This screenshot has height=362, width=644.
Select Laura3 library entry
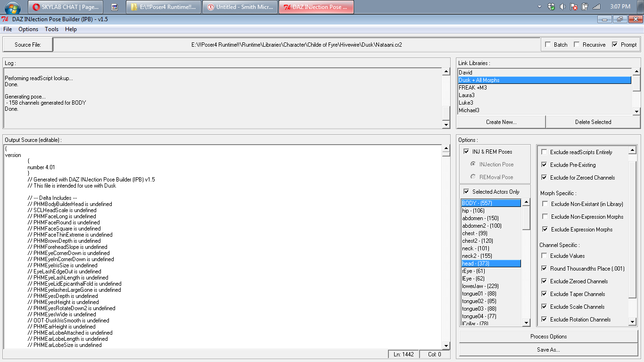click(x=545, y=95)
